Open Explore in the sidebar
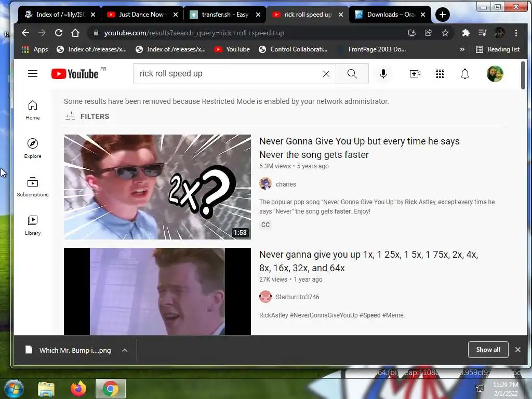 pyautogui.click(x=33, y=148)
